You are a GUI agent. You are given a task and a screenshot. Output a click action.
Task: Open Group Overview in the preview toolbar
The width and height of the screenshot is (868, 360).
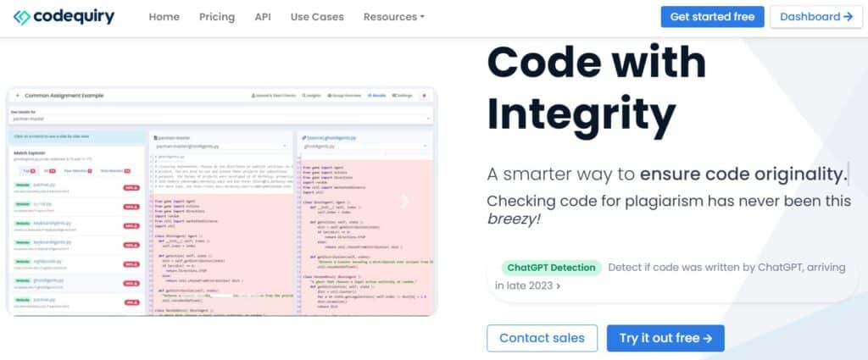(x=344, y=96)
